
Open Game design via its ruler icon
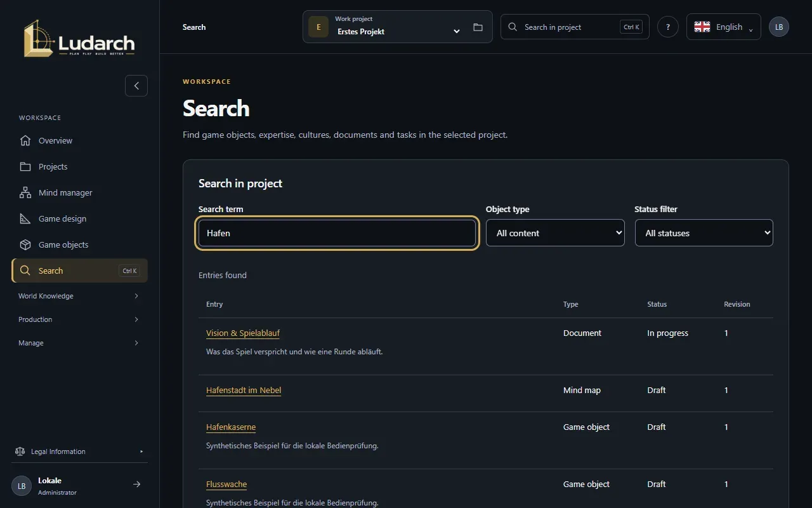25,218
